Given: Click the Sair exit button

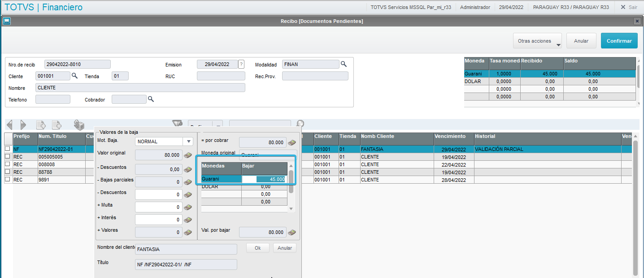Looking at the screenshot, I should 629,7.
